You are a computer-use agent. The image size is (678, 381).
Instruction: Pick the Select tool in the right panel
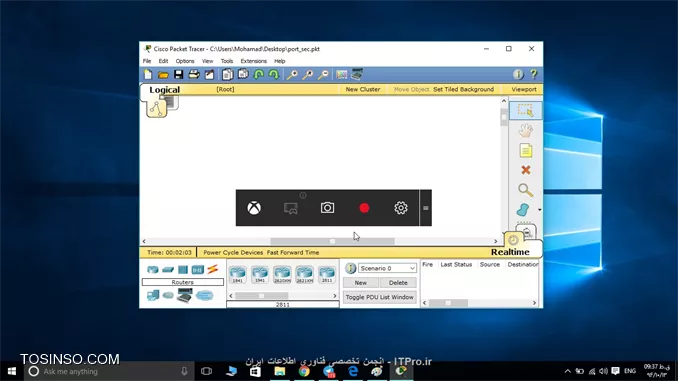tap(525, 110)
